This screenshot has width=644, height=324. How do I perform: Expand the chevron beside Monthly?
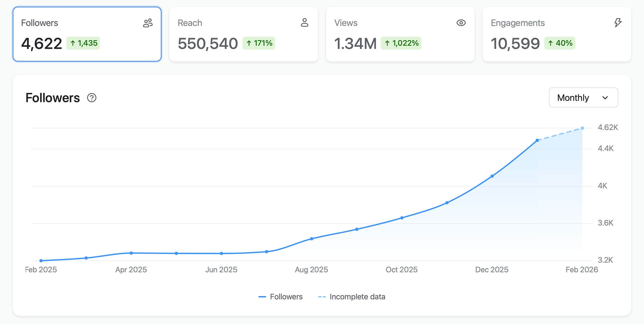[605, 98]
